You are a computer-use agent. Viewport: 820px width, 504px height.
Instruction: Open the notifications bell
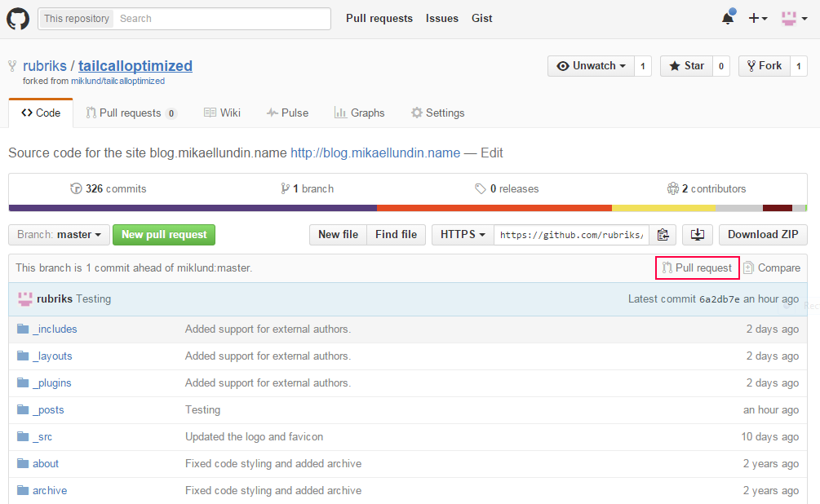728,18
